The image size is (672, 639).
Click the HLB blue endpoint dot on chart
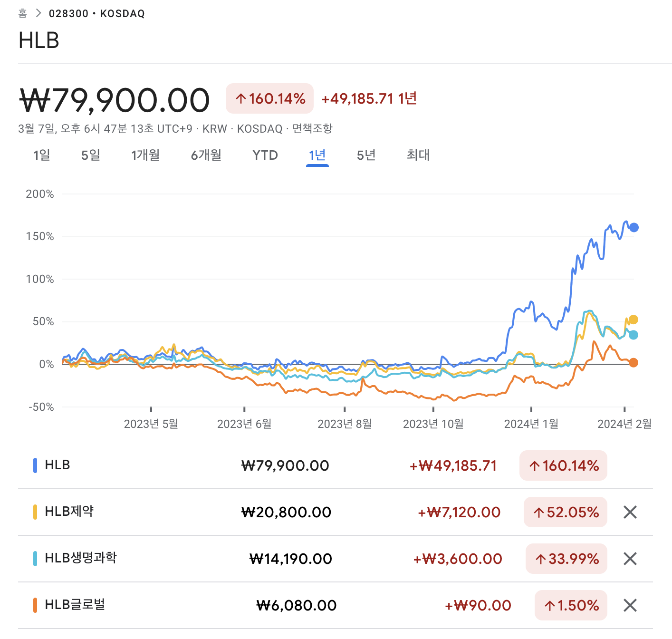(634, 228)
